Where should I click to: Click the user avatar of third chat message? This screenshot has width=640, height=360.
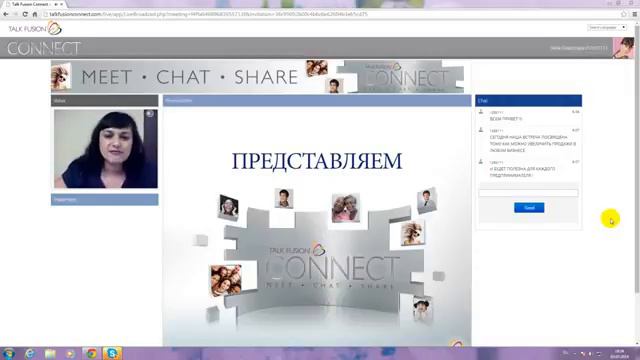click(481, 162)
